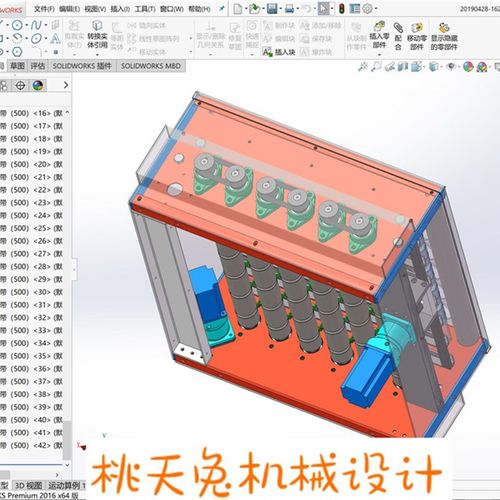Open the New document dropdown arrow
Screen dimensions: 500x500
click(x=246, y=9)
